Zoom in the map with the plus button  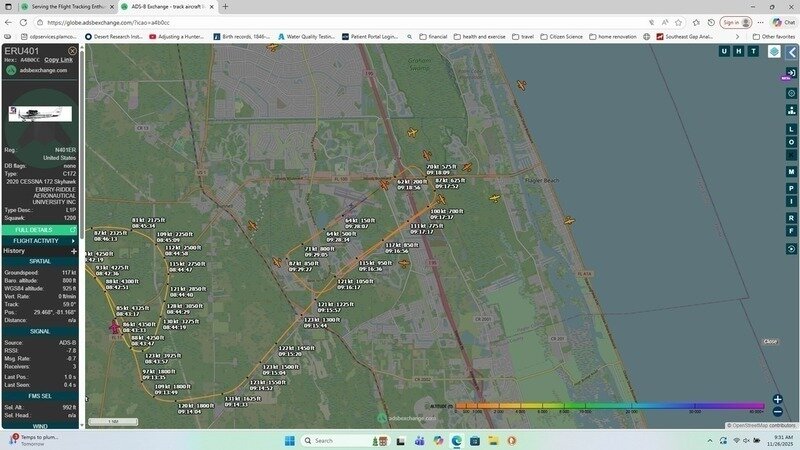point(777,399)
